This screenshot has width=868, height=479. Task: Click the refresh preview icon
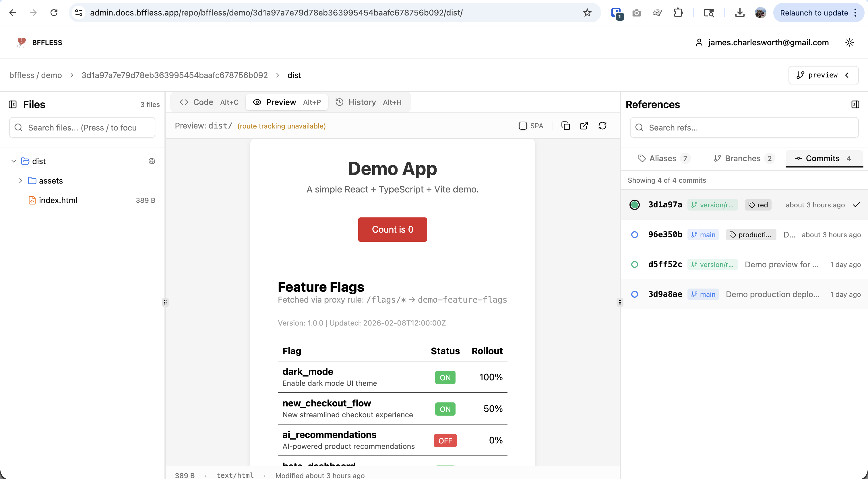coord(602,126)
